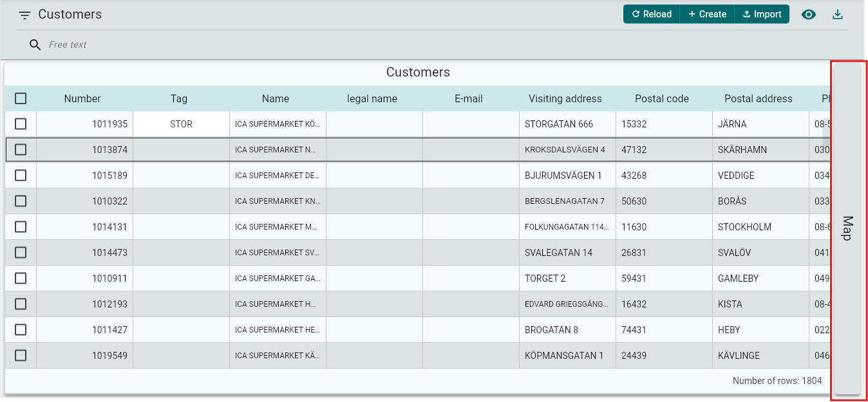Click the GAMLEBY postal address cell
Screen dimensions: 868x402
click(760, 278)
